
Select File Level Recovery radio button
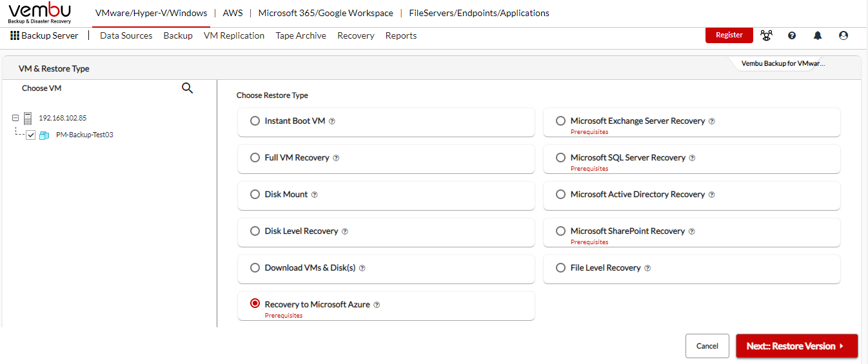[560, 267]
